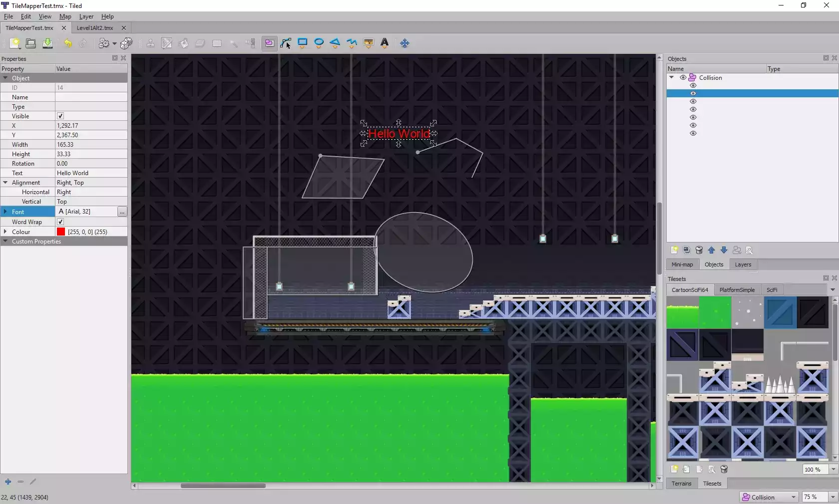Switch to the Layers tab
The image size is (839, 504).
(743, 264)
